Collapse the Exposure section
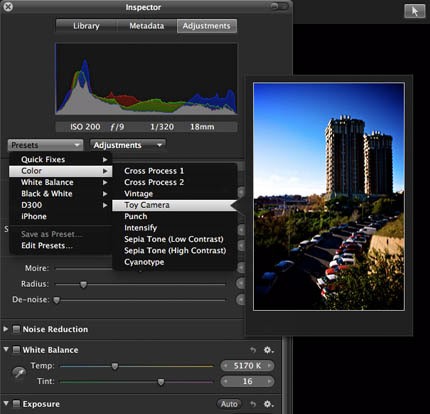The image size is (430, 414). click(x=6, y=403)
